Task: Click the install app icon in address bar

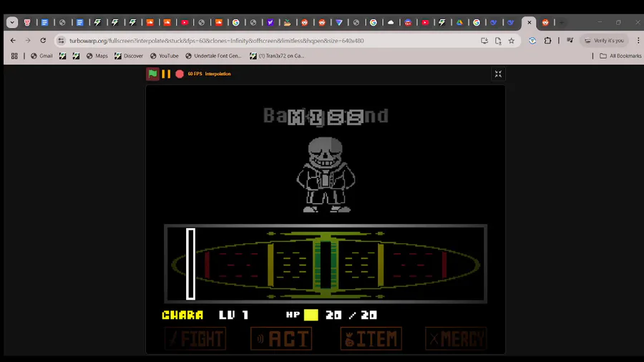Action: pyautogui.click(x=484, y=41)
